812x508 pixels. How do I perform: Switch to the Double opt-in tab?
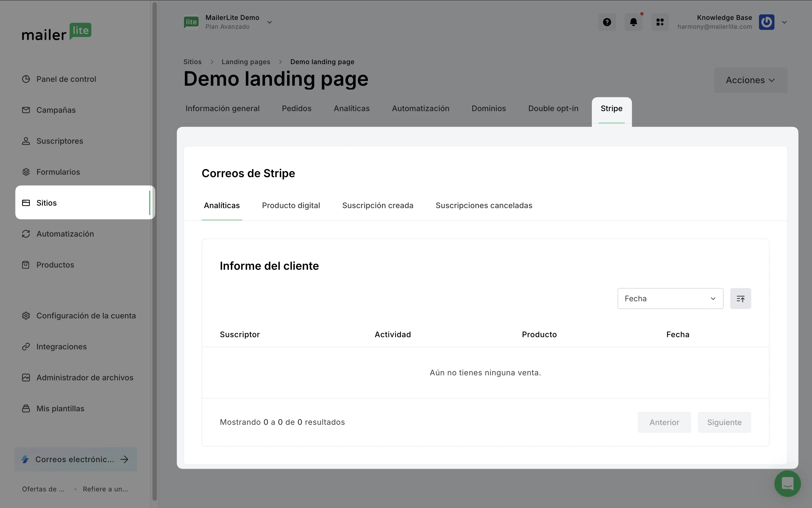coord(553,108)
